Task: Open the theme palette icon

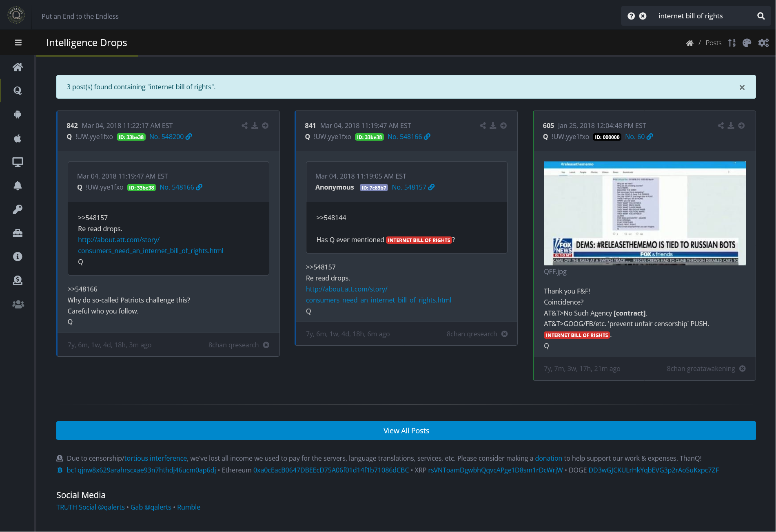Action: point(747,43)
